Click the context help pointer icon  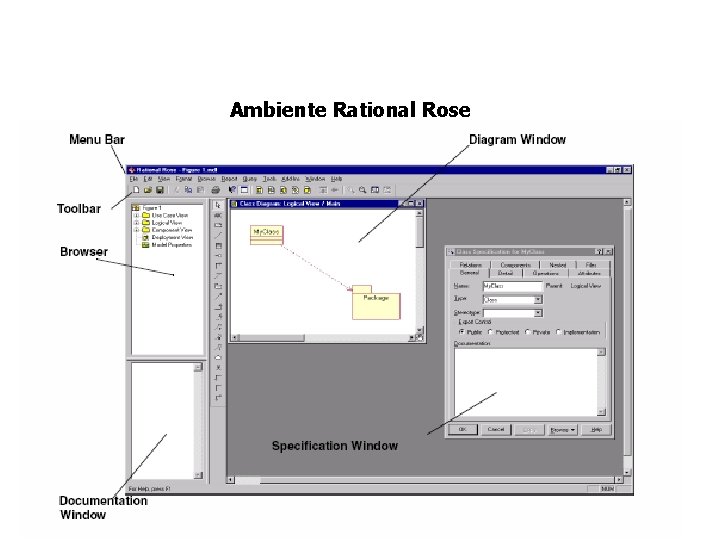pos(232,190)
